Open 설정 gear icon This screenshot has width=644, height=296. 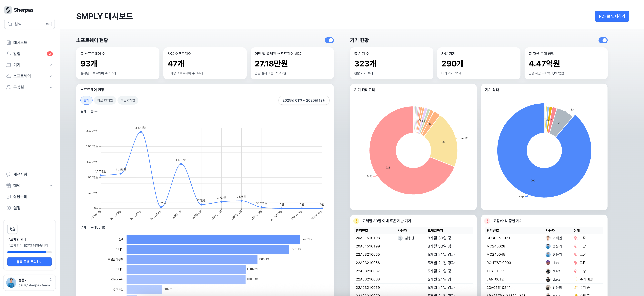pyautogui.click(x=9, y=208)
